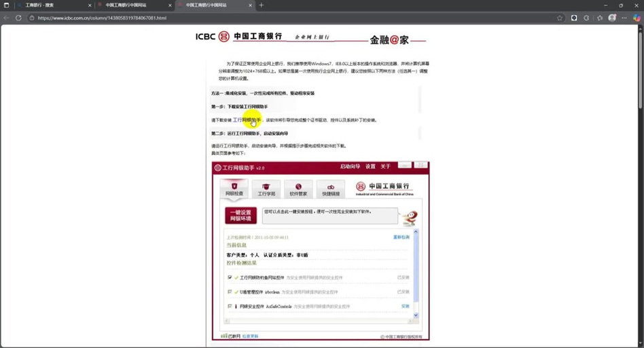The width and height of the screenshot is (644, 348).
Task: Click the 已联网 status icon
Action: coord(224,336)
